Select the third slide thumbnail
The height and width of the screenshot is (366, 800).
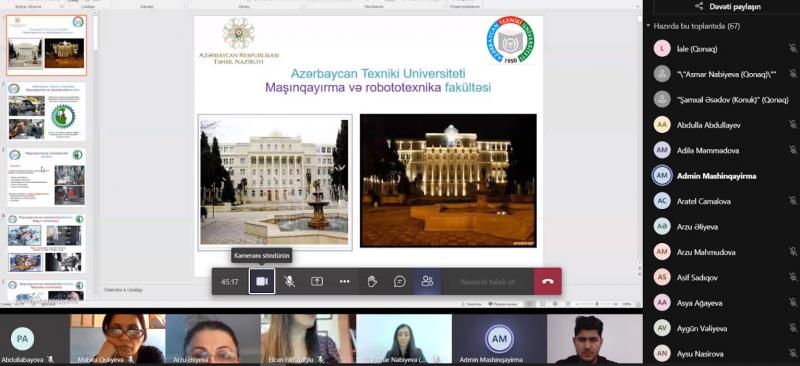coord(46,177)
